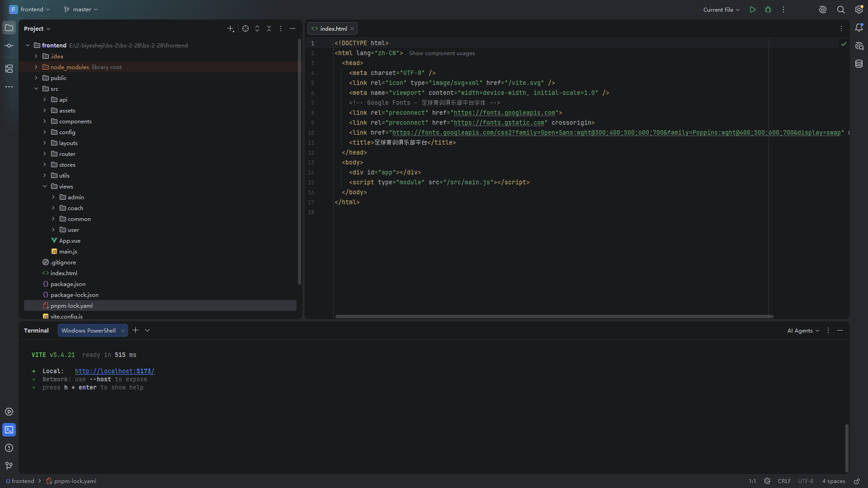Collapse the views folder

[x=45, y=186]
